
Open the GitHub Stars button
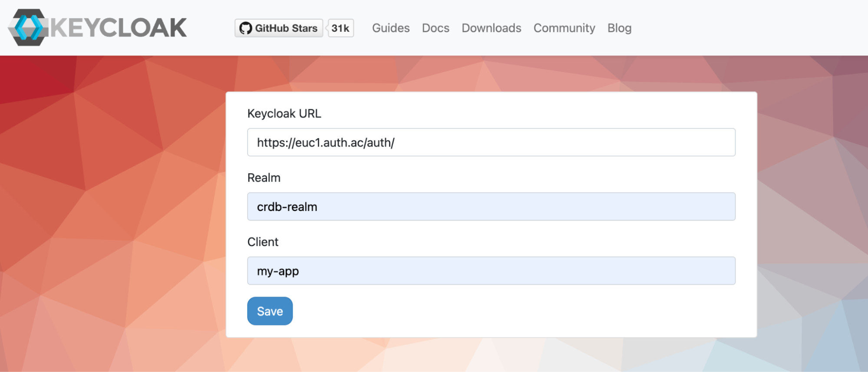[279, 28]
